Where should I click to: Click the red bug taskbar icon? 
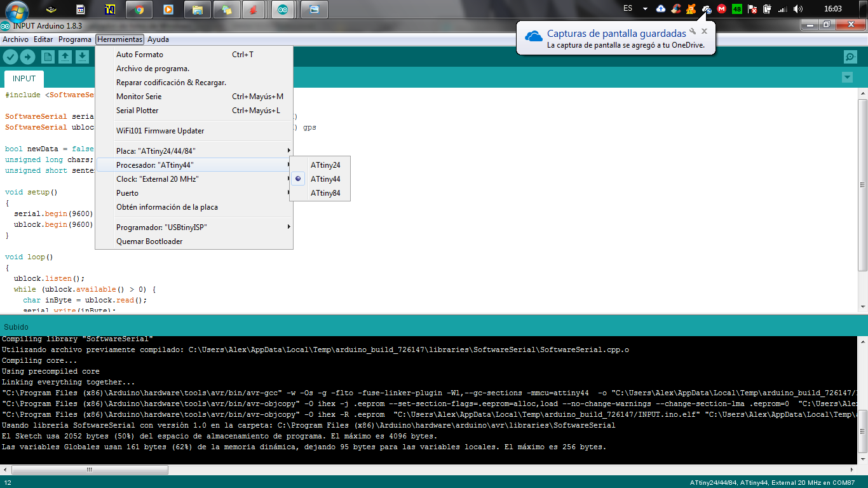tap(252, 10)
